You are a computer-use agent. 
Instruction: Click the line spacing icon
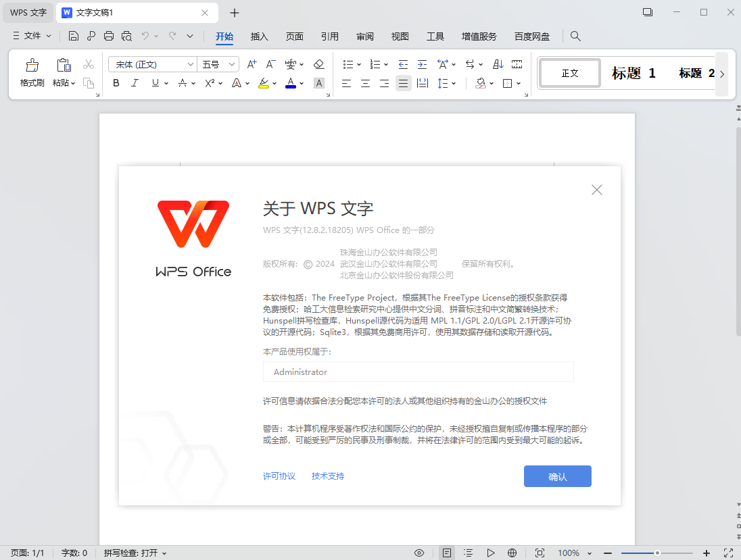(442, 84)
